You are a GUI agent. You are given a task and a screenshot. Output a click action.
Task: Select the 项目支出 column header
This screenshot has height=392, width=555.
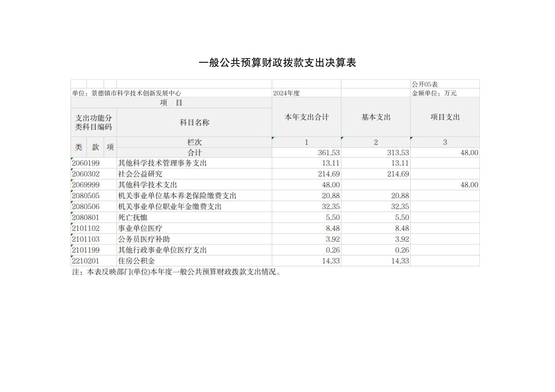pyautogui.click(x=445, y=117)
